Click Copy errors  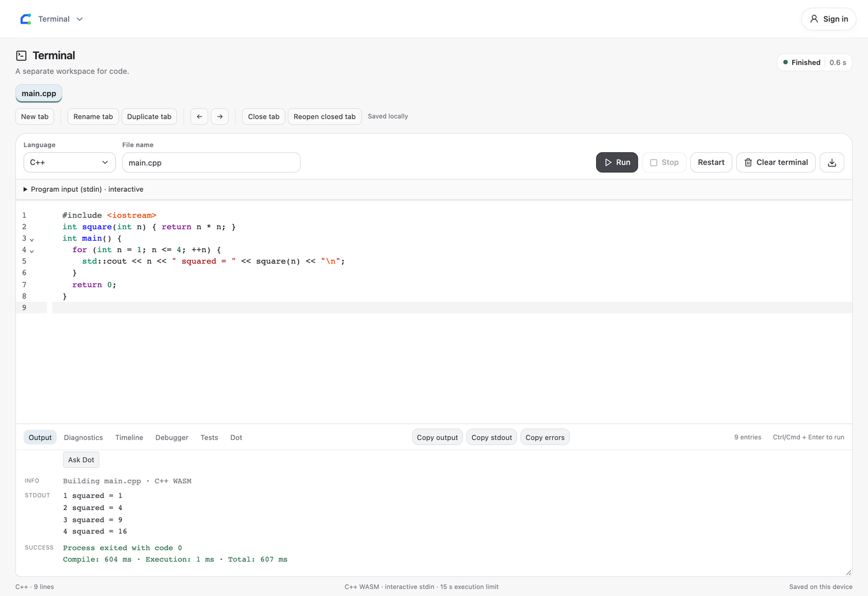tap(545, 437)
